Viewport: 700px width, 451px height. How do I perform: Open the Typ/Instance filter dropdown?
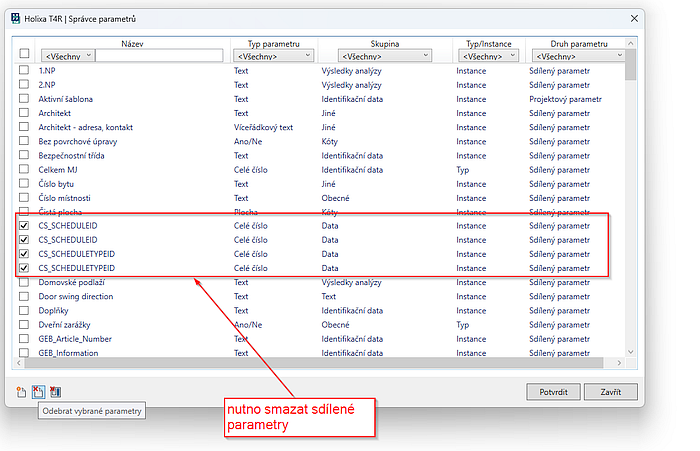point(487,56)
